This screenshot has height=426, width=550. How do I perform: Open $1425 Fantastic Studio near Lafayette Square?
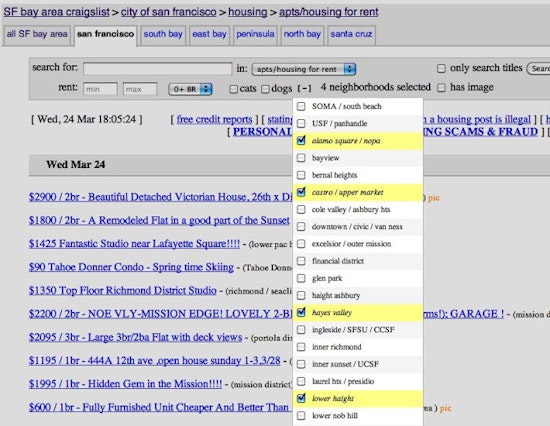pos(134,244)
